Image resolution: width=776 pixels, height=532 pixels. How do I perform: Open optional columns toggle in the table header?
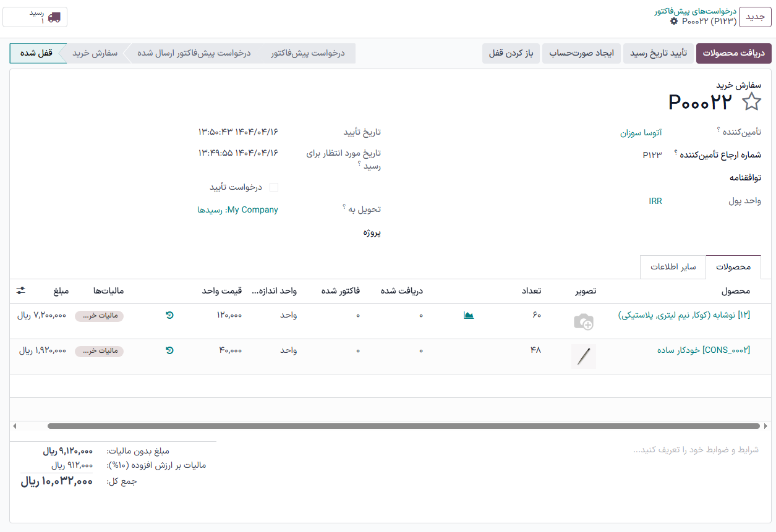click(20, 290)
